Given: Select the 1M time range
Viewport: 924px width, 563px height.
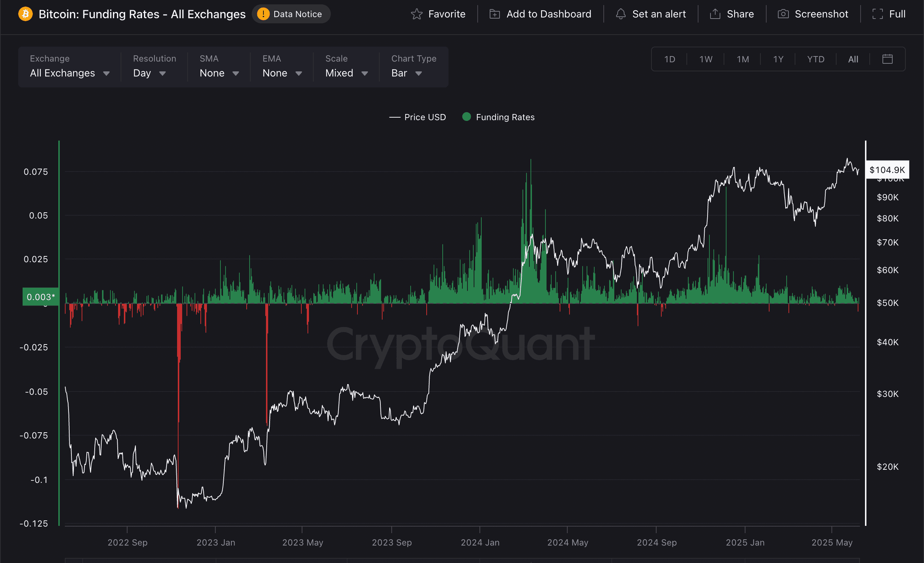Looking at the screenshot, I should [x=743, y=59].
